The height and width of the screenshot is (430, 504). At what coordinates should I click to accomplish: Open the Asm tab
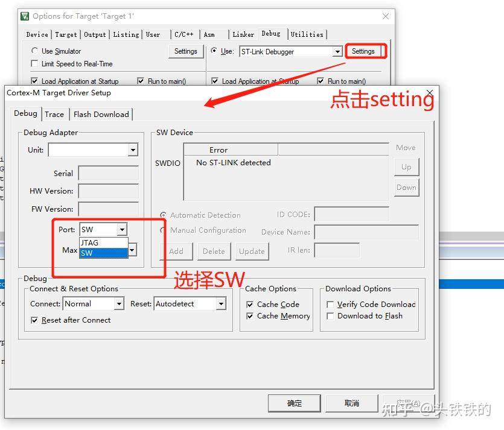point(209,34)
